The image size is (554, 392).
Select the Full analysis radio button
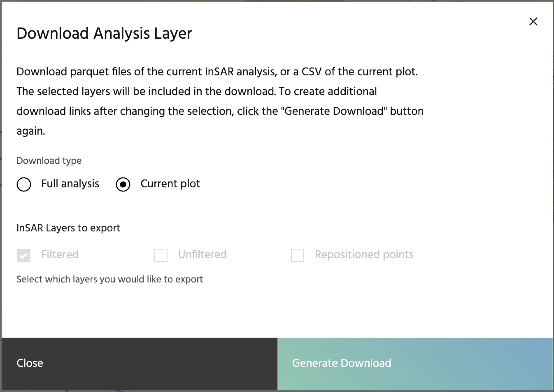click(x=24, y=184)
